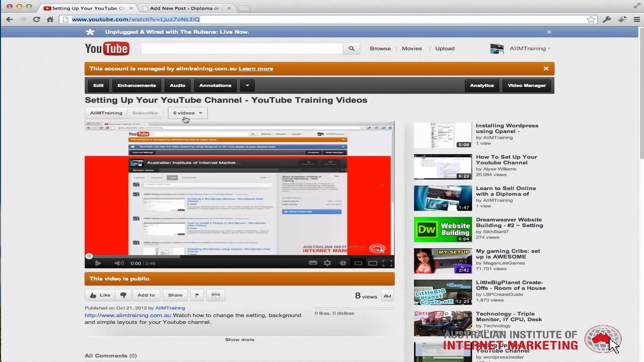The height and width of the screenshot is (362, 644).
Task: Click the Share button
Action: [175, 295]
